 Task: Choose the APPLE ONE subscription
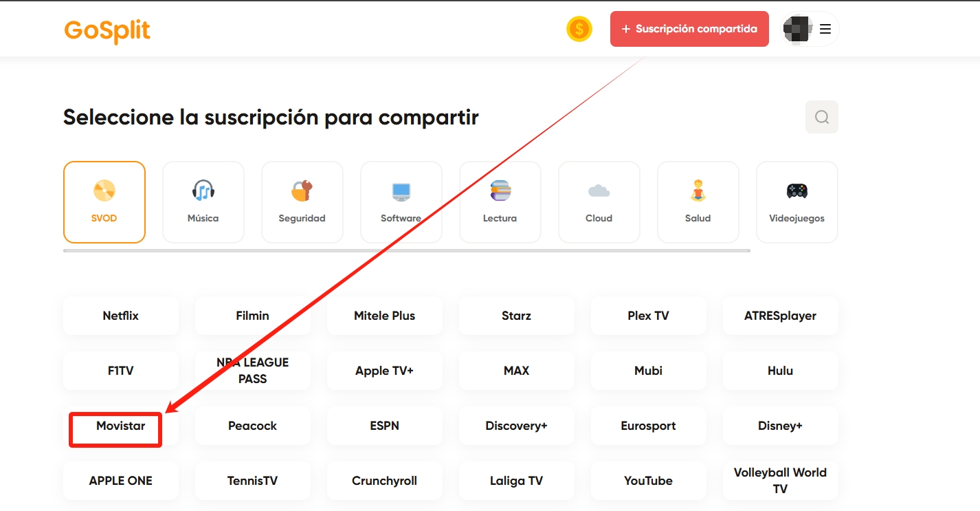point(121,481)
